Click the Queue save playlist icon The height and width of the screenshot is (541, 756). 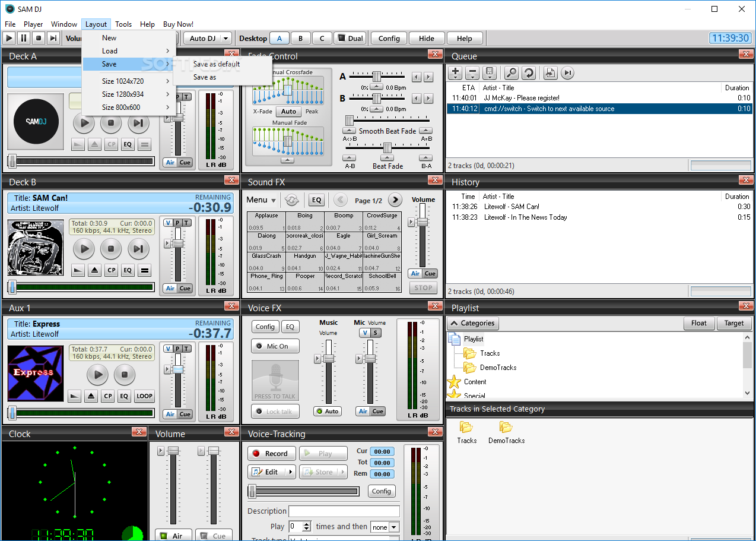[490, 73]
